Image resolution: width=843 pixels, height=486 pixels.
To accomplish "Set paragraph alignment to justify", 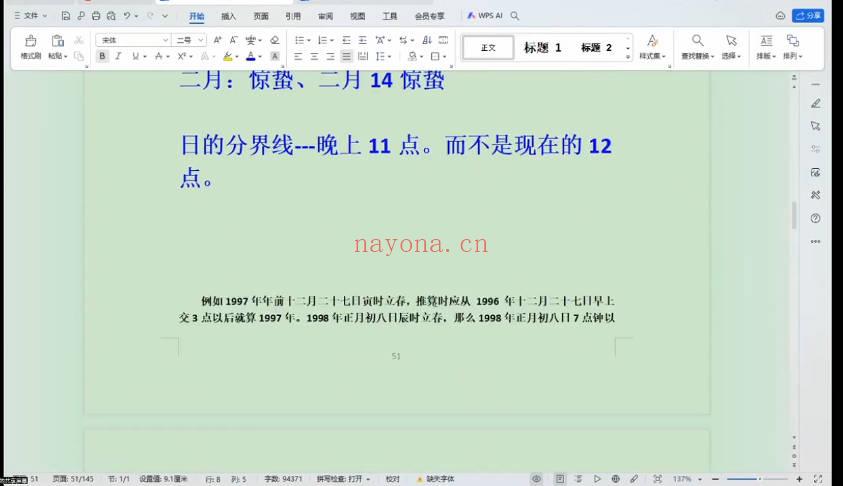I will point(346,56).
